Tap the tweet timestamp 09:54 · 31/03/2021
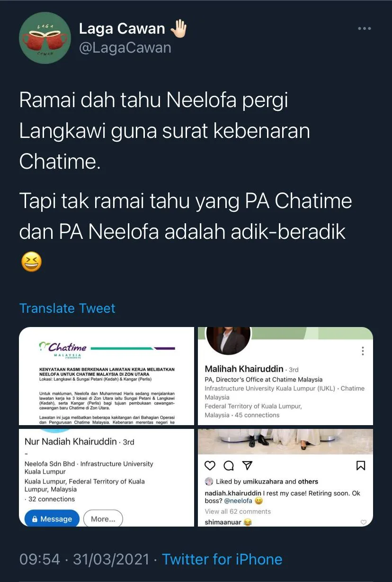This screenshot has height=582, width=392. point(84,559)
